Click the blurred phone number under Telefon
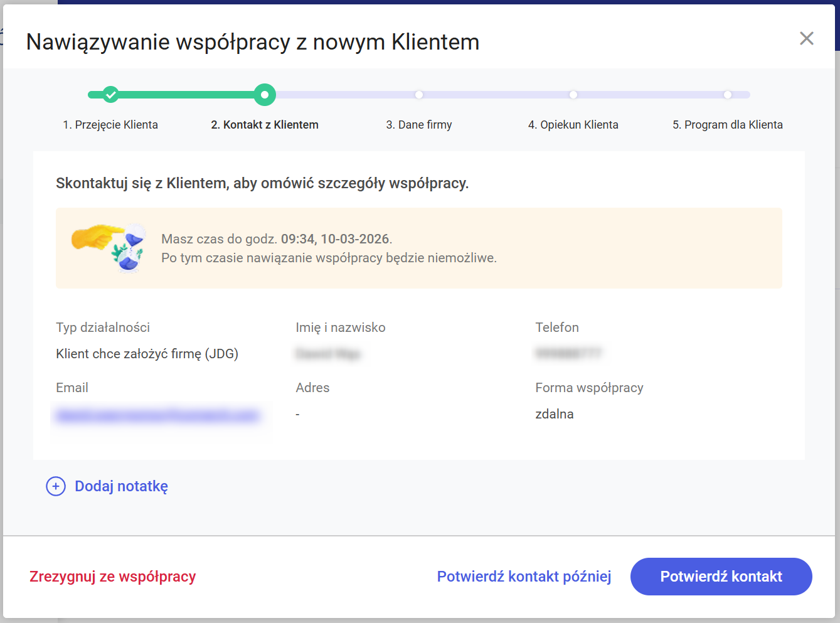The height and width of the screenshot is (623, 840). 568,354
